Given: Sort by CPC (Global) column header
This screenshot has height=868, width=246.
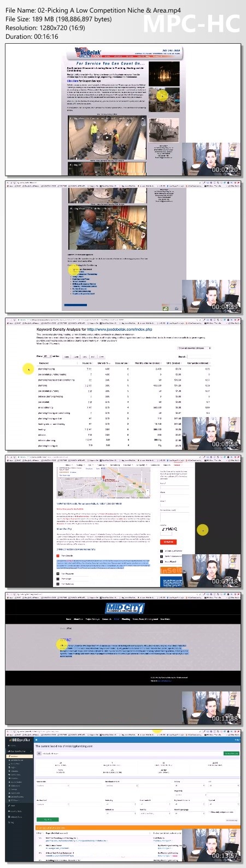Looking at the screenshot, I should (x=175, y=363).
